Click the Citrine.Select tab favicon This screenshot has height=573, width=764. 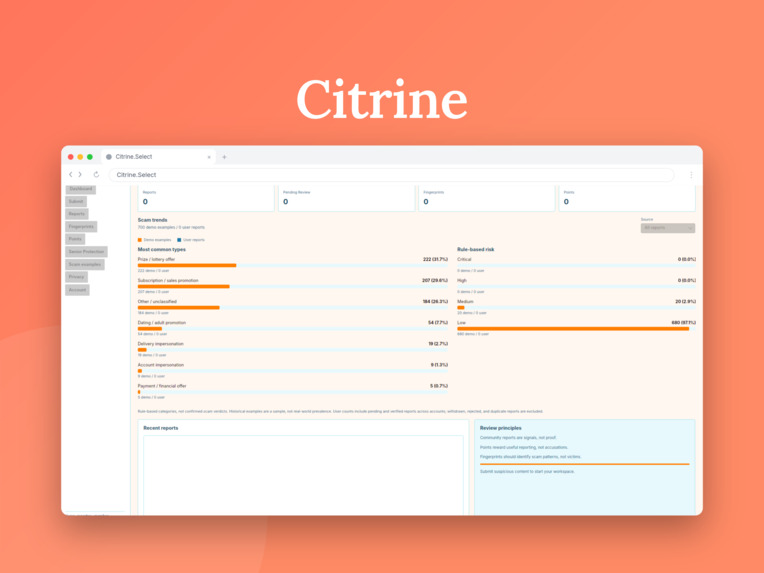click(109, 157)
